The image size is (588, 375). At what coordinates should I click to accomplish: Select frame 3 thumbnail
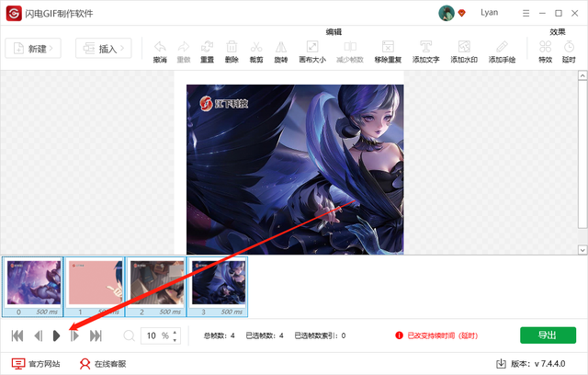pyautogui.click(x=217, y=287)
